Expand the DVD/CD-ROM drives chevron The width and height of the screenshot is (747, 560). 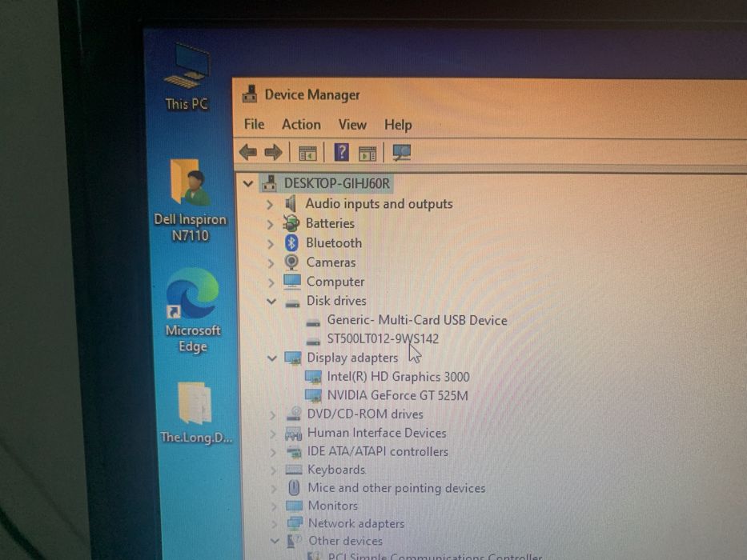tap(272, 414)
